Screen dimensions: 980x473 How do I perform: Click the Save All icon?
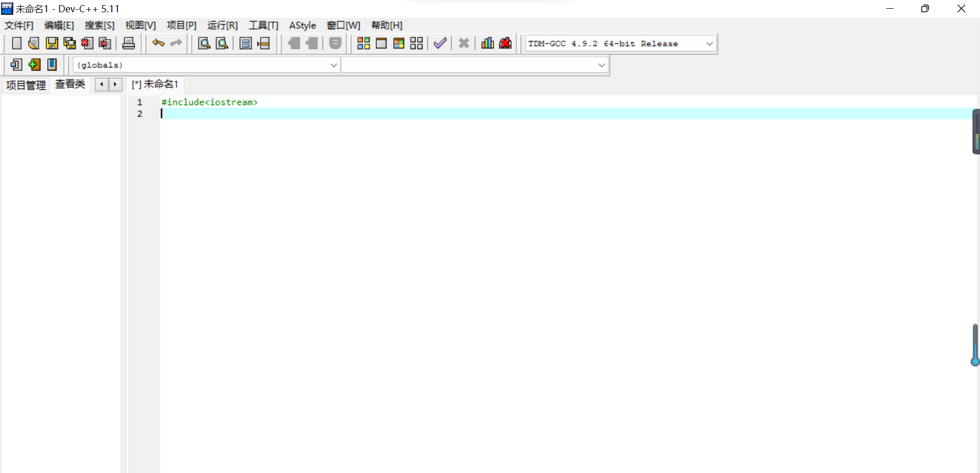click(69, 43)
